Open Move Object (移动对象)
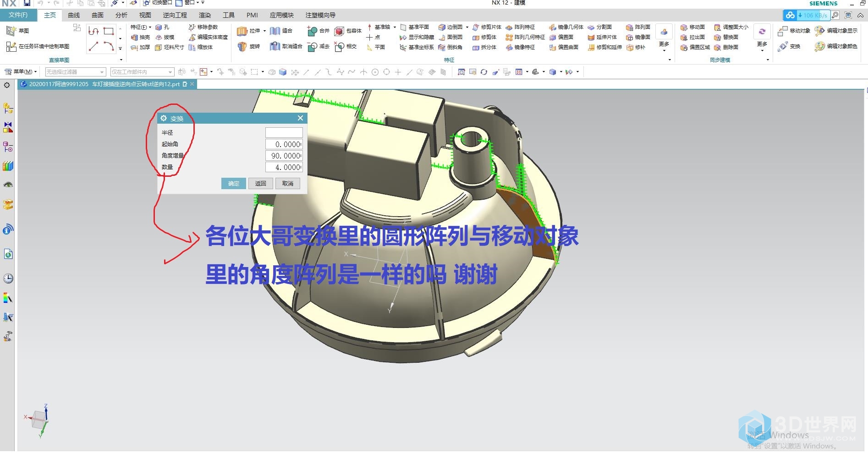Viewport: 868px width, 453px height. (x=794, y=31)
